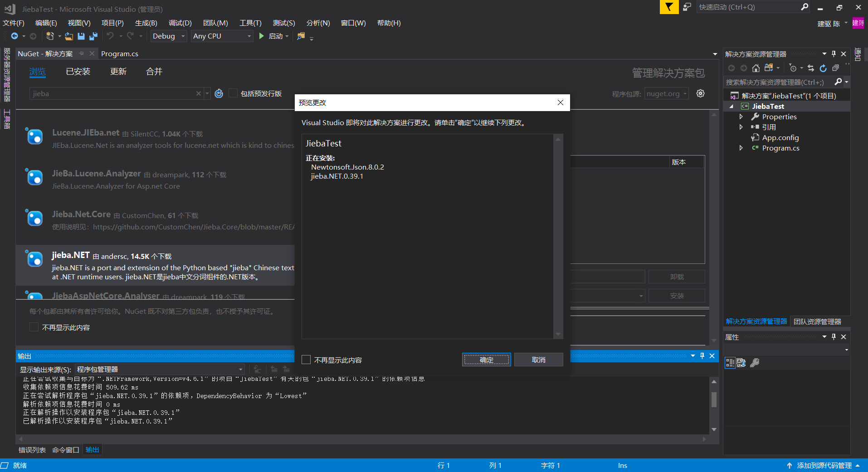Image resolution: width=868 pixels, height=472 pixels.
Task: Open NuGet settings gear icon
Action: (x=701, y=93)
